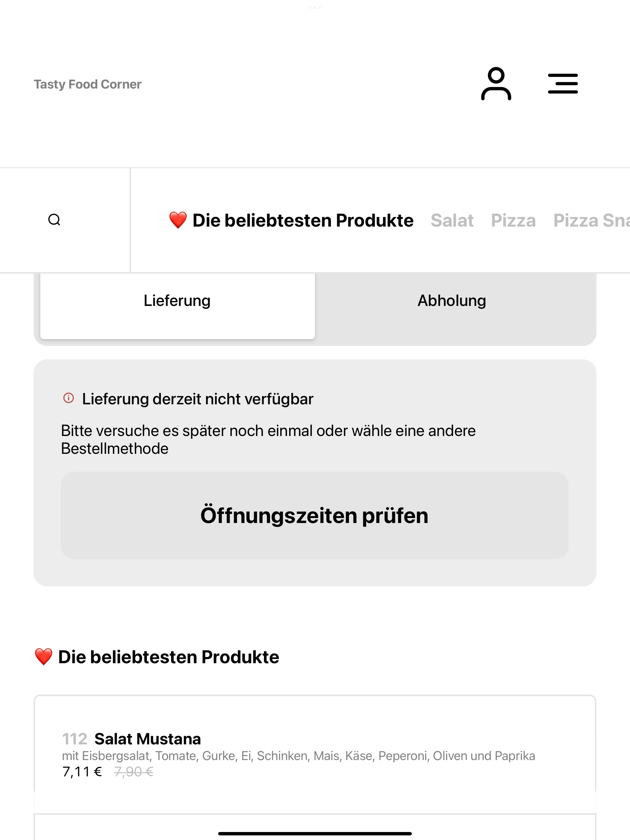Open the user account profile icon
Screen dimensions: 630x840
pos(496,84)
